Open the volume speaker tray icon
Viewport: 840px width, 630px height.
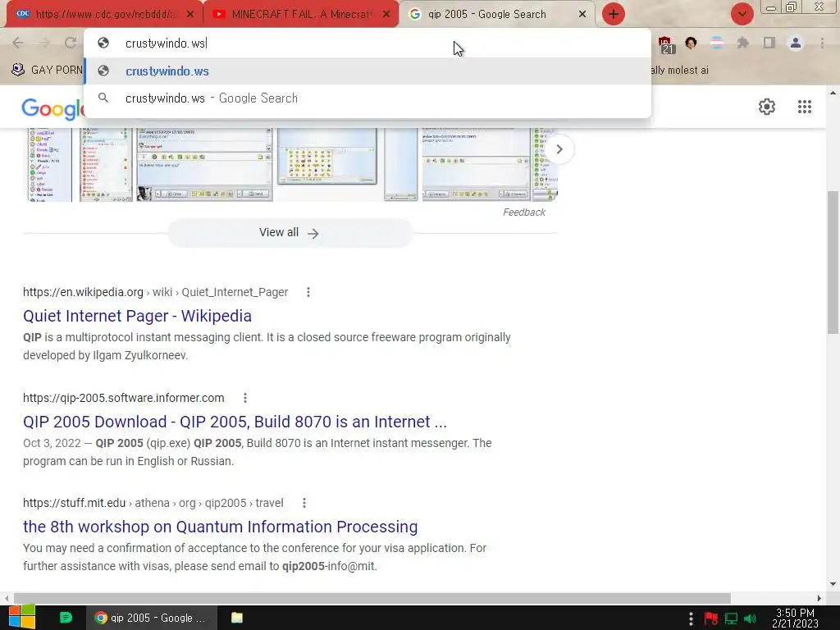coord(751,619)
